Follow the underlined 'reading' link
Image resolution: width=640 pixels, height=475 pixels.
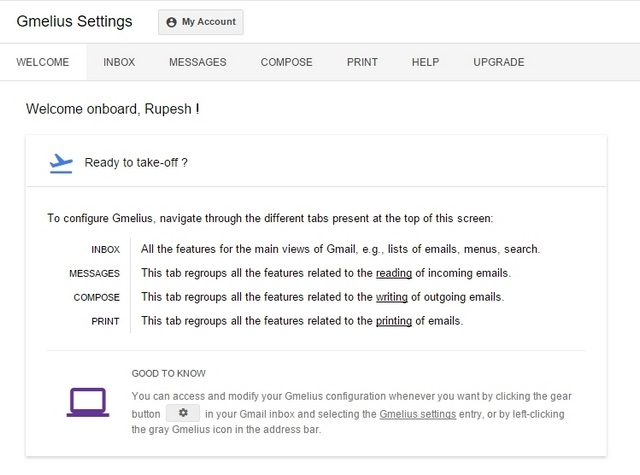(393, 273)
